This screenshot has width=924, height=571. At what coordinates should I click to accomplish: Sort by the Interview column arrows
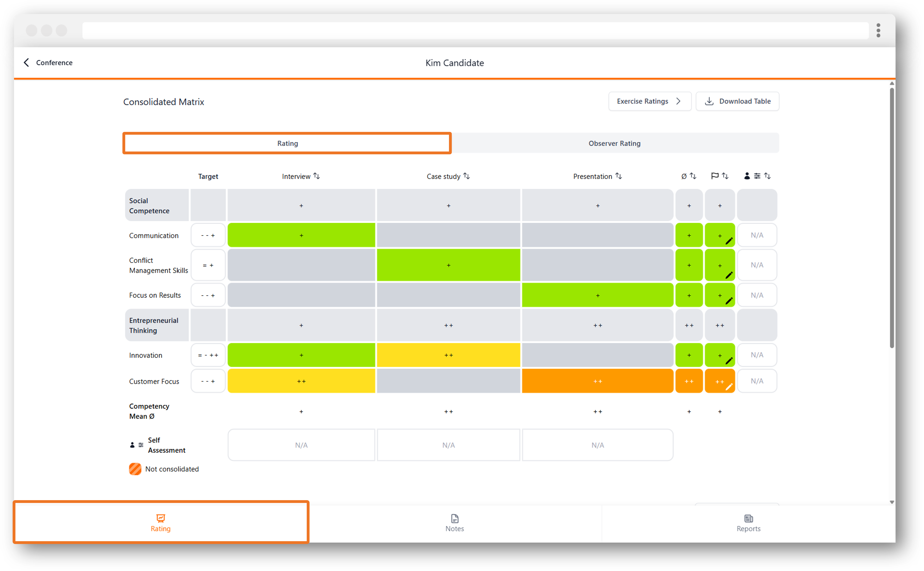[x=317, y=176]
